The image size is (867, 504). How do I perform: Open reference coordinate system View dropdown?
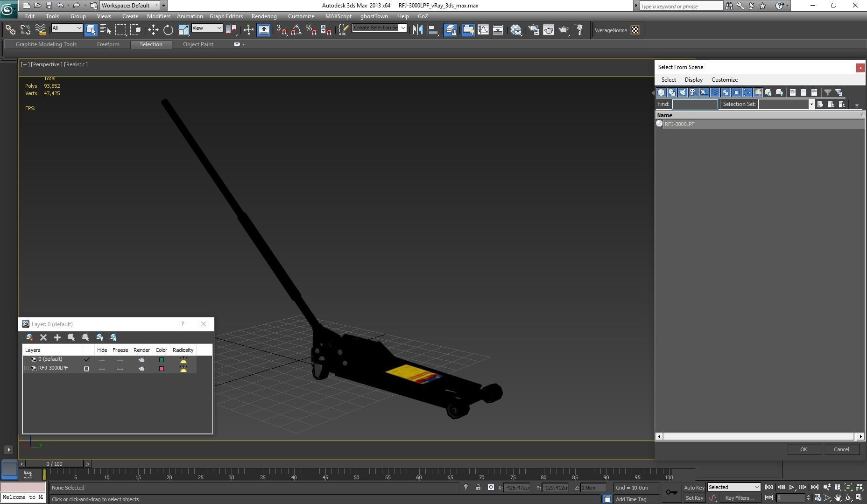pyautogui.click(x=207, y=28)
